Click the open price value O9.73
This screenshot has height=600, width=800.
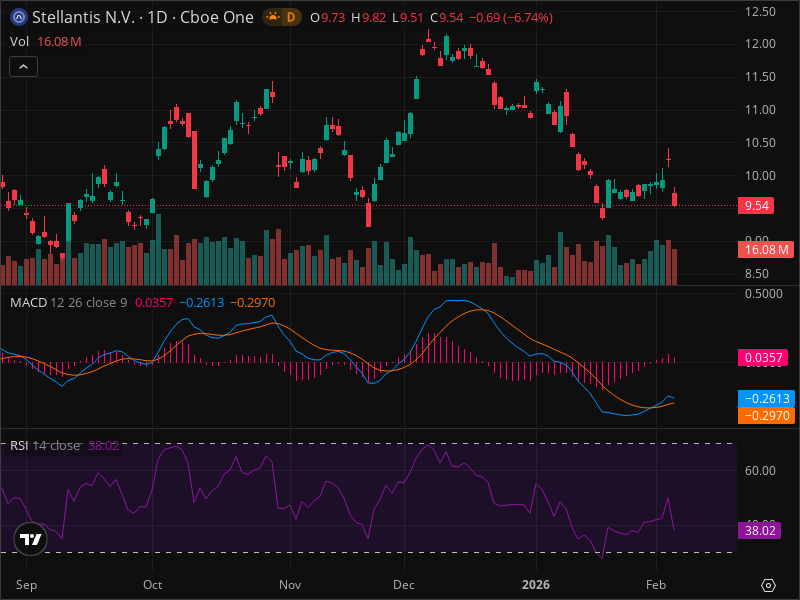click(x=328, y=17)
